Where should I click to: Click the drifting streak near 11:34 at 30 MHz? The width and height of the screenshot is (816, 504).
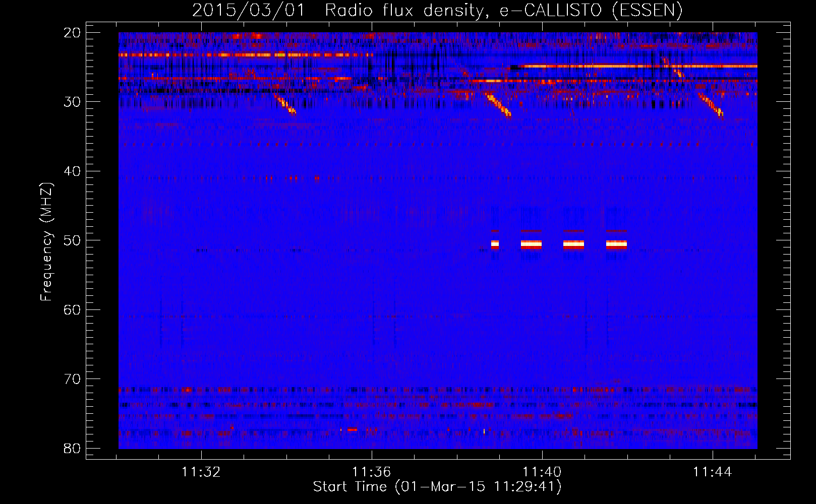tap(285, 104)
